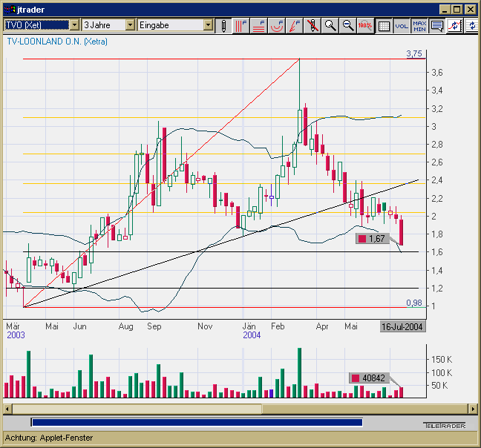The width and height of the screenshot is (481, 448).
Task: Toggle the MAX MIN markers button
Action: [419, 25]
